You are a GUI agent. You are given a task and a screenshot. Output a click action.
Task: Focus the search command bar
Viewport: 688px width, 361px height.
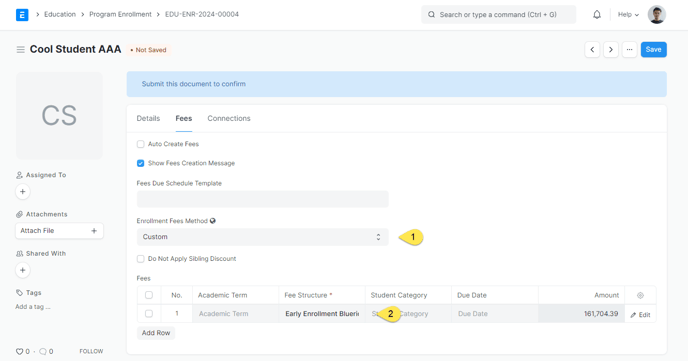point(498,14)
